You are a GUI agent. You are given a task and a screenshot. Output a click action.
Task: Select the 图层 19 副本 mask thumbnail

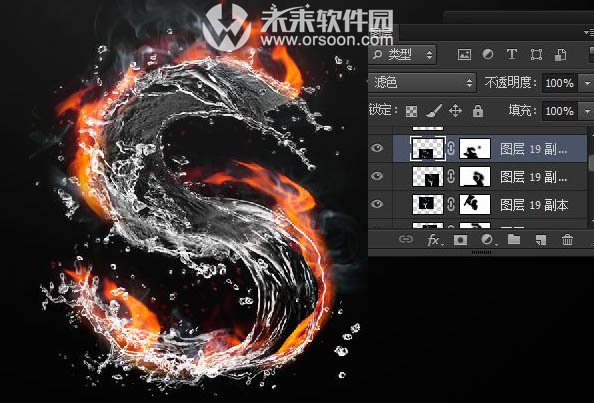point(475,205)
